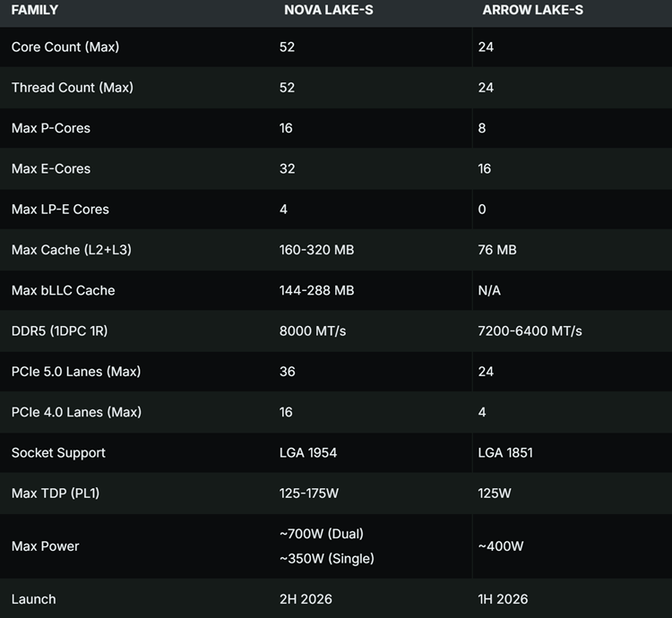Click the Max LP-E Cores row label
The image size is (672, 618).
tap(60, 210)
